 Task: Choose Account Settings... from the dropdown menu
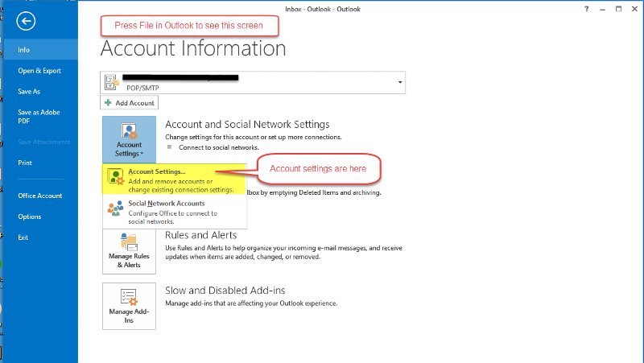coord(174,180)
